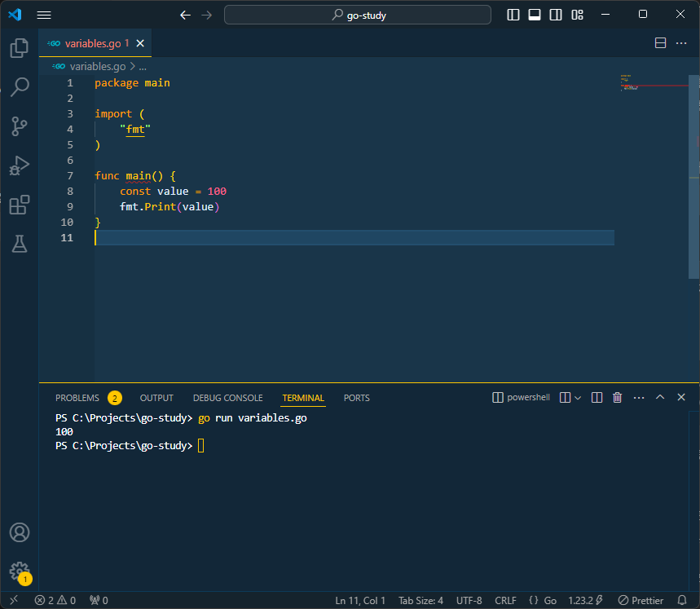Screen dimensions: 700x609
Task: Switch to the DEBUG CONSOLE tab
Action: coord(227,398)
